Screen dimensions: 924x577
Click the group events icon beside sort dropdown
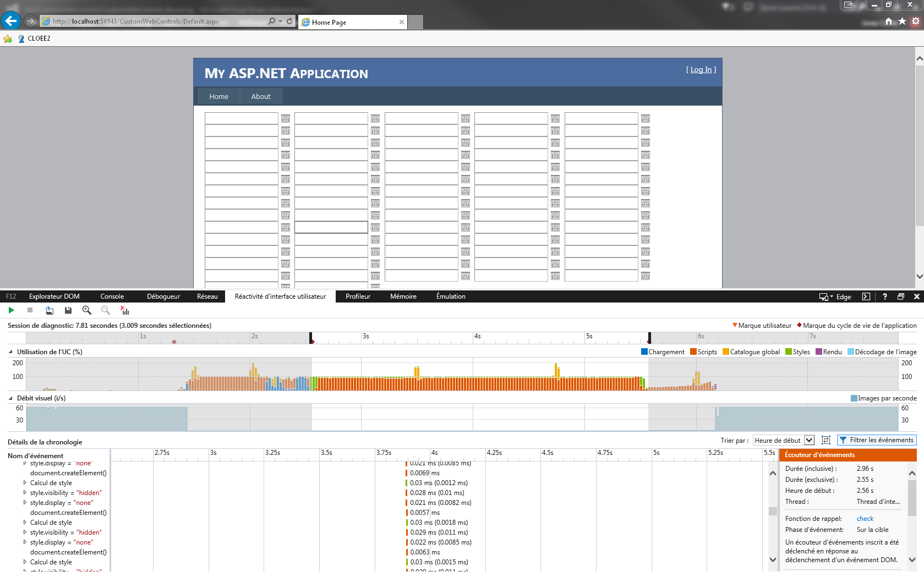tap(826, 440)
